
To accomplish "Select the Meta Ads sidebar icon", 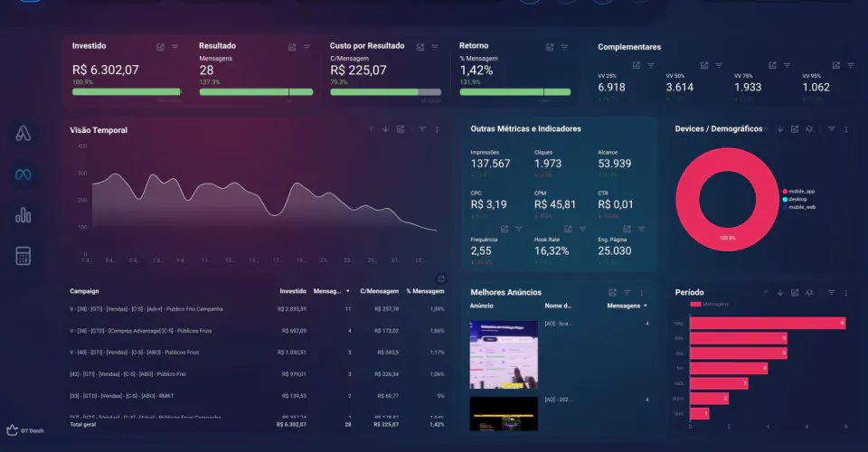I will [x=24, y=174].
